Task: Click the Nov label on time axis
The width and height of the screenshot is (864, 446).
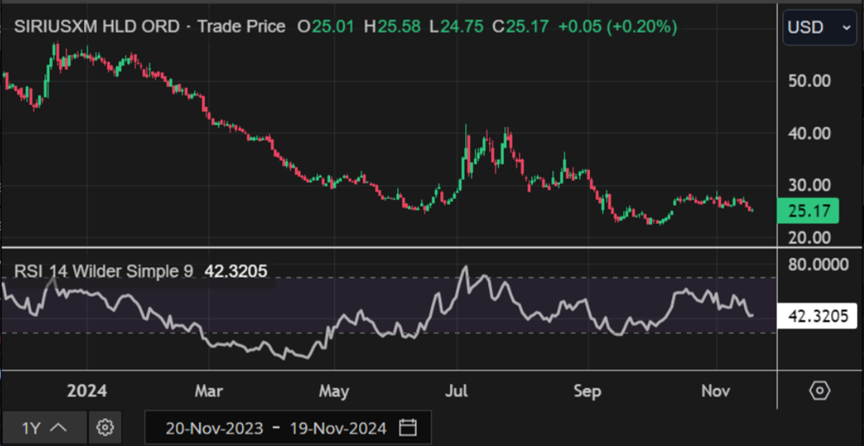Action: [x=716, y=391]
